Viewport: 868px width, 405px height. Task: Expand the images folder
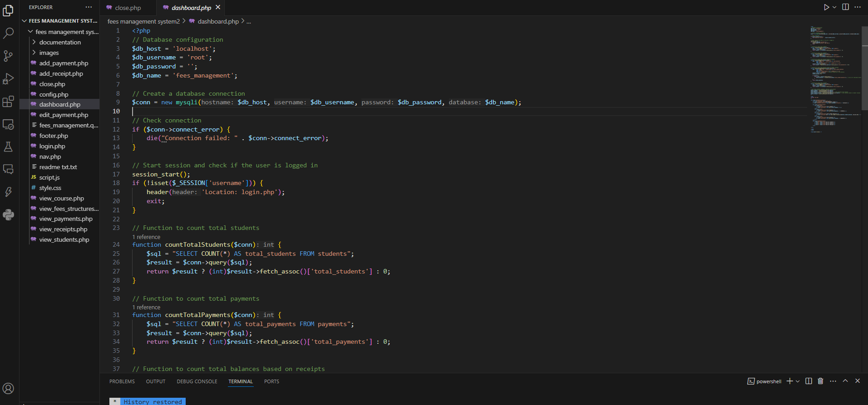click(59, 53)
